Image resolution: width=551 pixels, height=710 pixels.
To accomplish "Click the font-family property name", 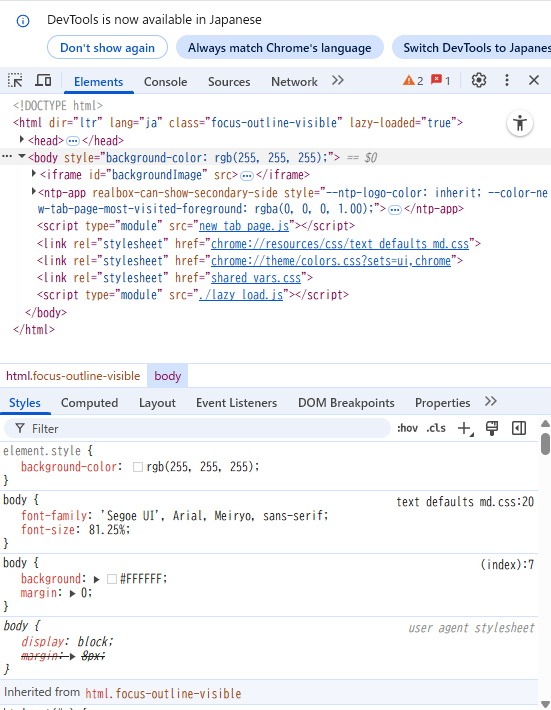I will coord(54,515).
